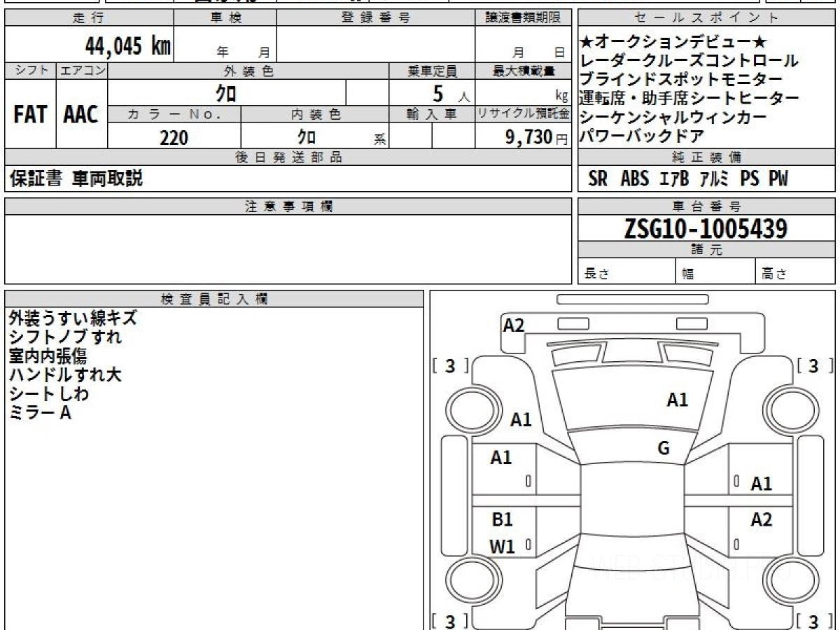The width and height of the screenshot is (840, 630).
Task: Click the ミラーA note
Action: [x=40, y=413]
